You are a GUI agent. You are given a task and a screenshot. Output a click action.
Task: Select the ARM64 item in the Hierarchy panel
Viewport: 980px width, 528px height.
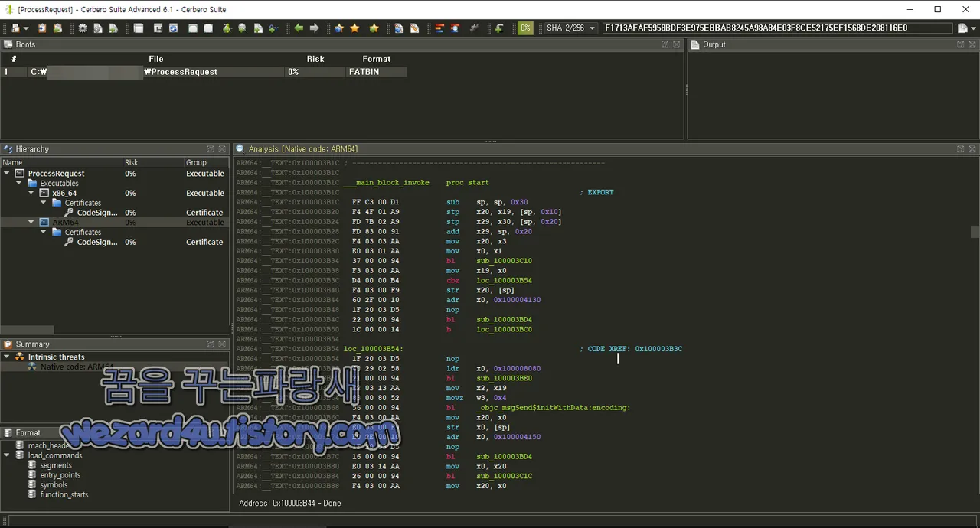[x=64, y=222]
